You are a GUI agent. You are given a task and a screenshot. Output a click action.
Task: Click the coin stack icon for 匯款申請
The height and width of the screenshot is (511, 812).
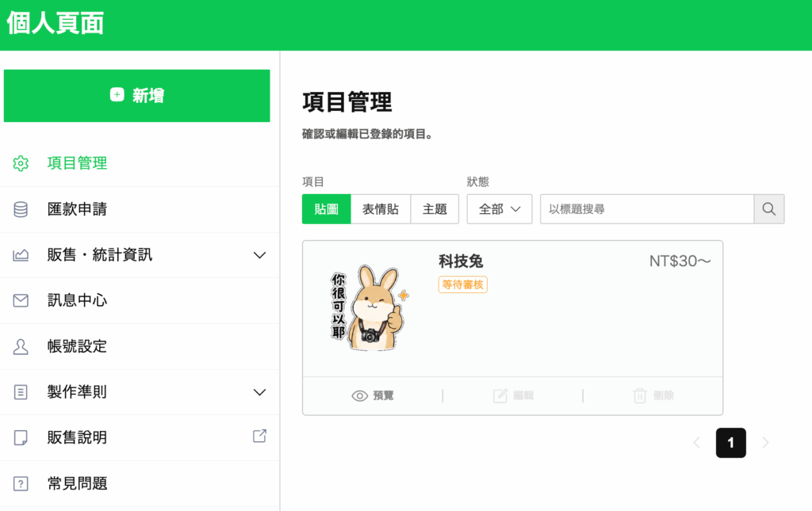pos(21,209)
